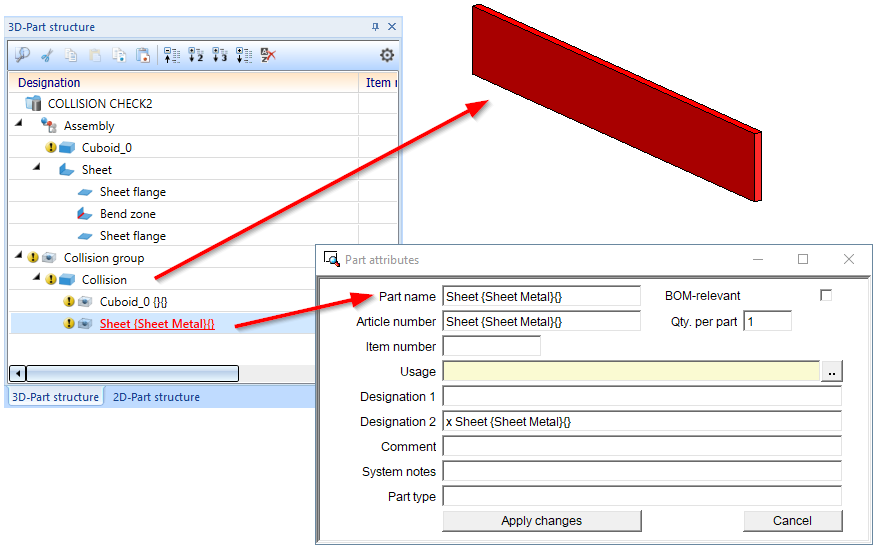
Task: Click the scrollbar left arrow button
Action: (17, 373)
